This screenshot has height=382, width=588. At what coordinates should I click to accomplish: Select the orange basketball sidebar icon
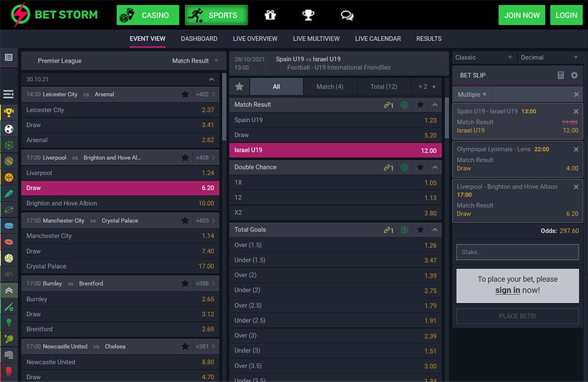9,177
